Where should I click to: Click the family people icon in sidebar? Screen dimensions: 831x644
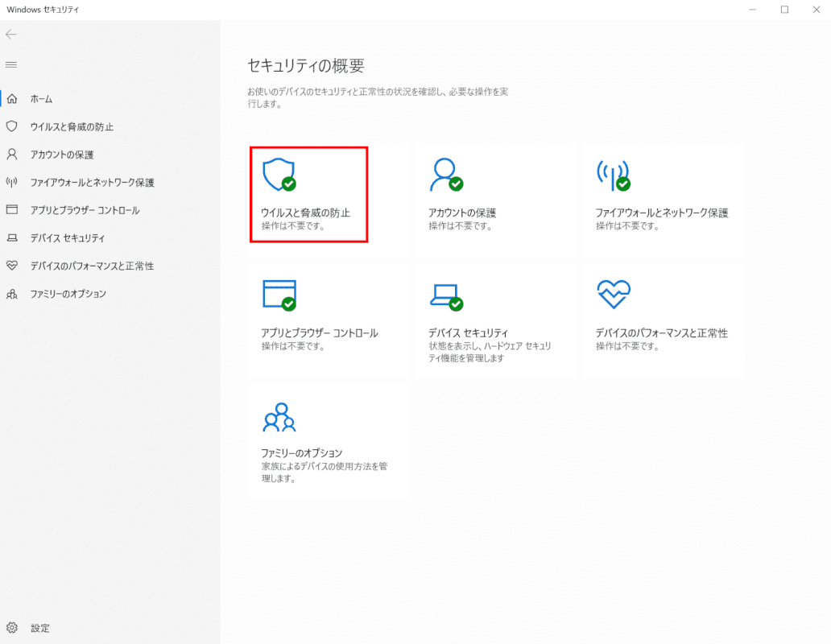click(11, 293)
